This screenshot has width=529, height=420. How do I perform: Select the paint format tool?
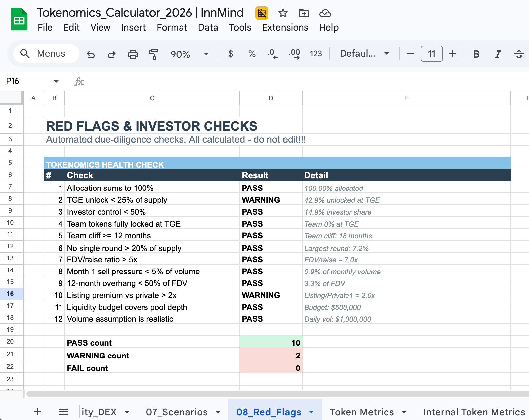(153, 54)
